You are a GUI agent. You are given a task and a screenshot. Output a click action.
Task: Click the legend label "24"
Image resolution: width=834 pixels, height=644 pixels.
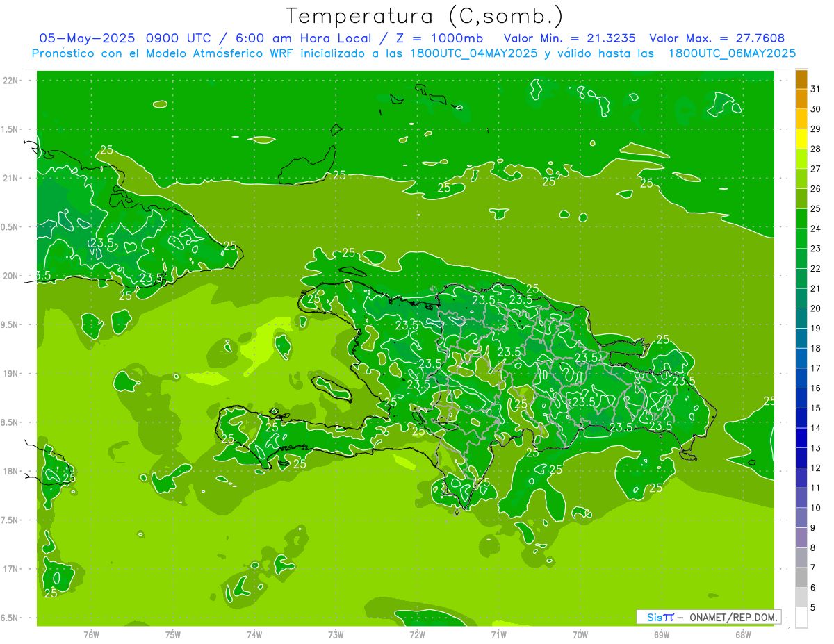[815, 229]
